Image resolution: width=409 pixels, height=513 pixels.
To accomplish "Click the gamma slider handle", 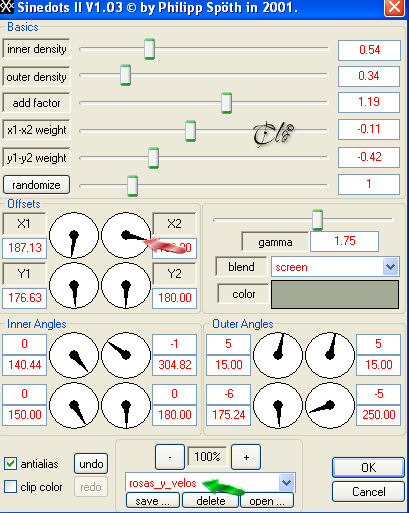I will pyautogui.click(x=317, y=220).
